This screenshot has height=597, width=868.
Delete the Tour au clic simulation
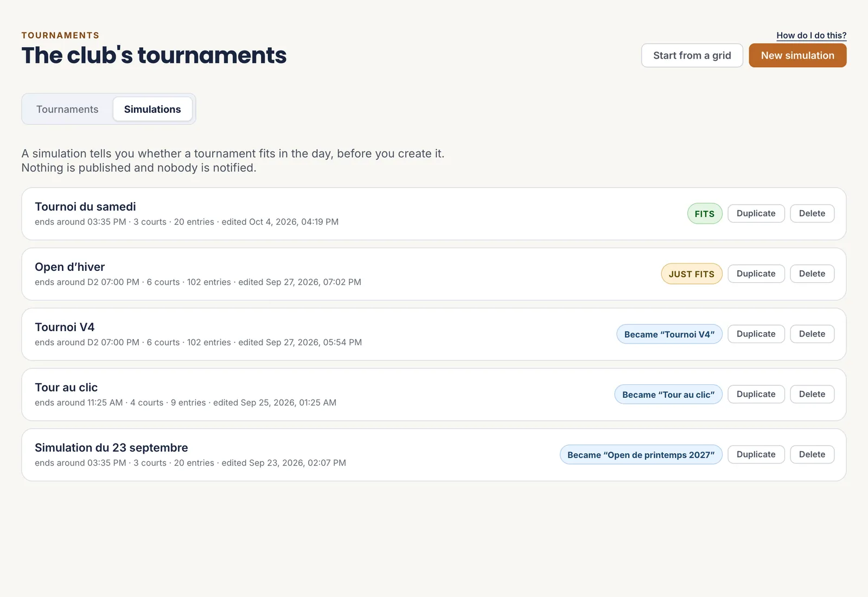(812, 394)
